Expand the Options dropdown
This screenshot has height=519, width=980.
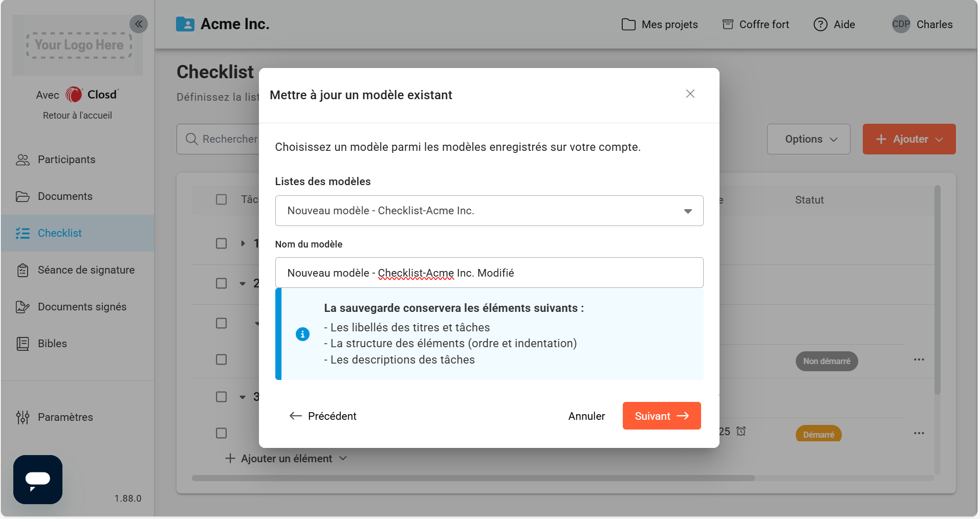point(808,139)
